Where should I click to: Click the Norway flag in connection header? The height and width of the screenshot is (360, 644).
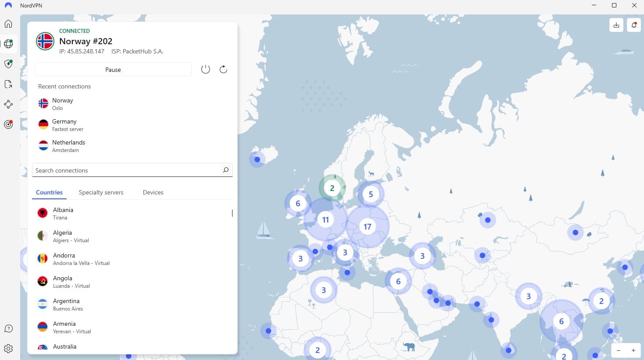(x=45, y=41)
